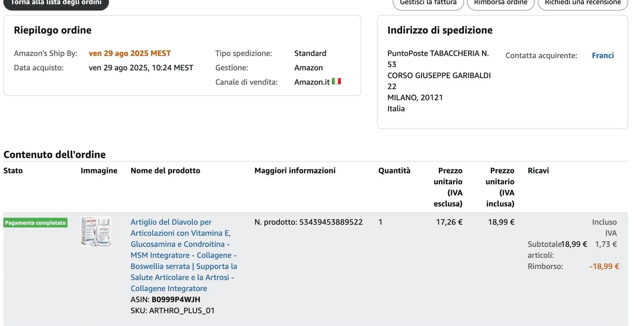Click the ASIN code B0999P4WJH
644x326 pixels.
pos(175,299)
